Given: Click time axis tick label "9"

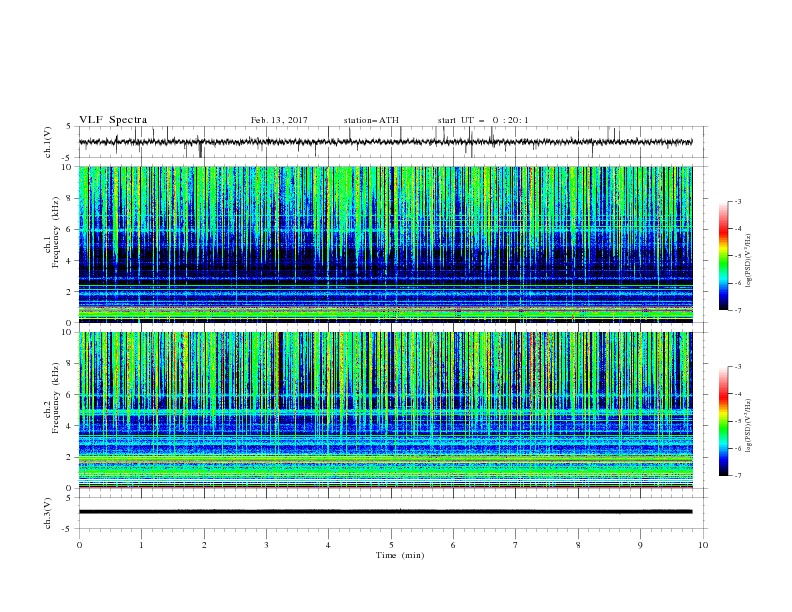Looking at the screenshot, I should [x=640, y=545].
